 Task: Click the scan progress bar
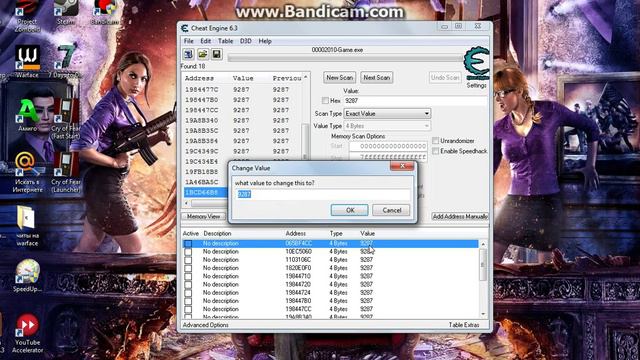346,58
